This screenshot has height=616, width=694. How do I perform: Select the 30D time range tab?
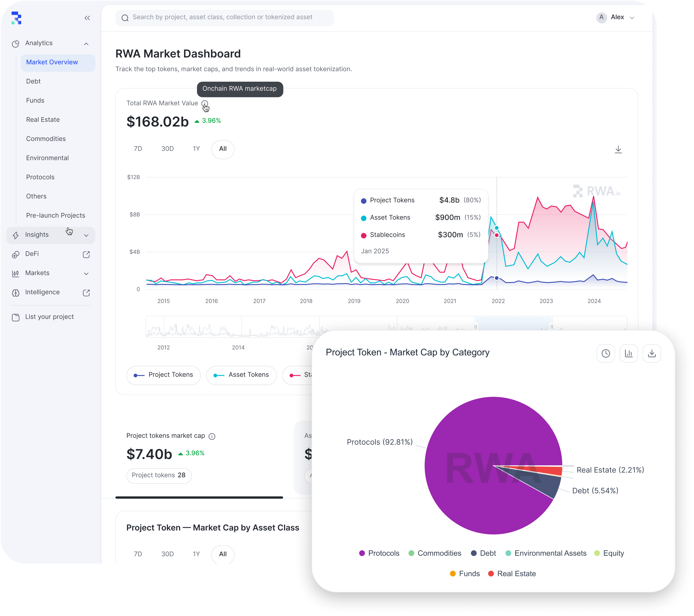click(x=167, y=149)
